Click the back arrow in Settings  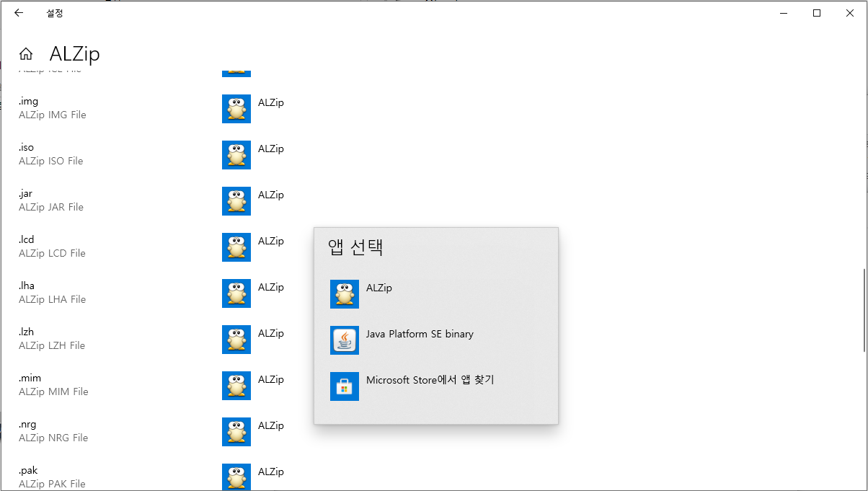click(x=19, y=13)
